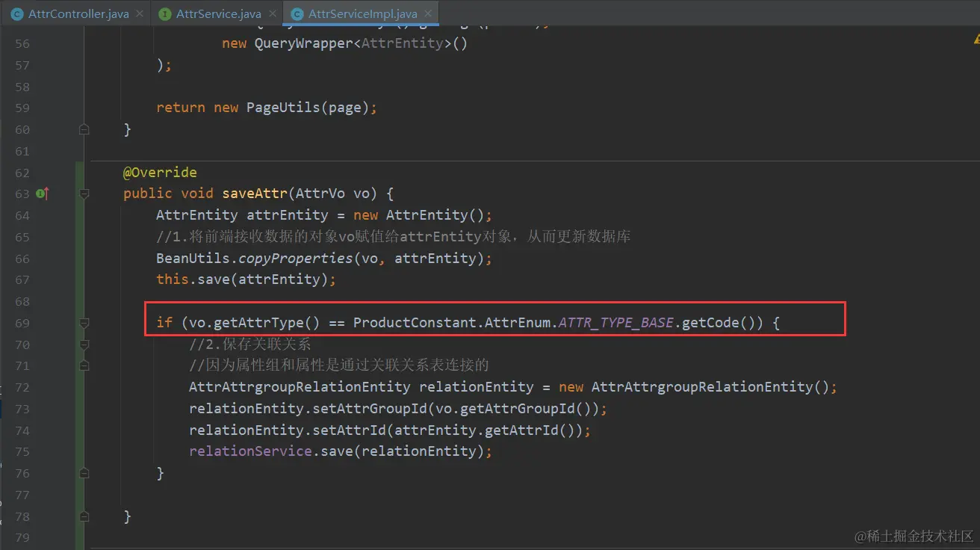Click line number 56 in gutter
This screenshot has width=980, height=550.
pyautogui.click(x=22, y=44)
